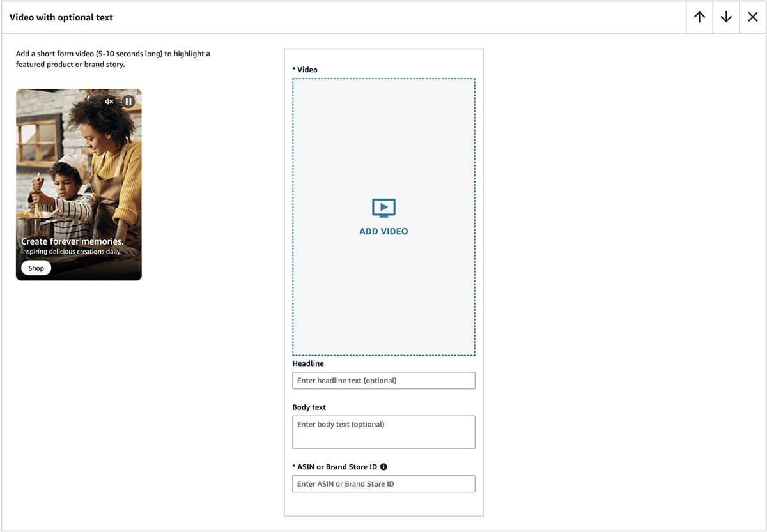
Task: Click the Enter headline text field
Action: [x=383, y=380]
